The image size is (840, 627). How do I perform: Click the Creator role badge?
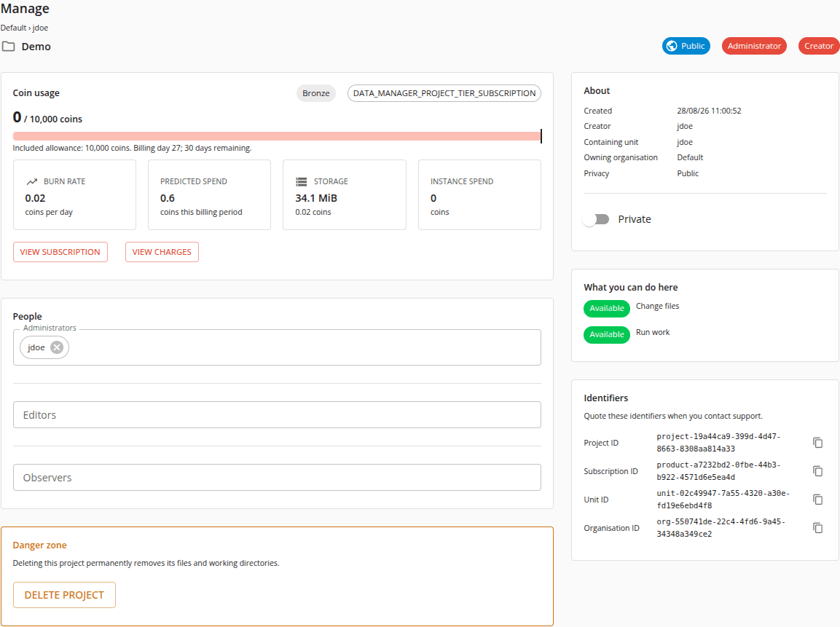(x=818, y=46)
